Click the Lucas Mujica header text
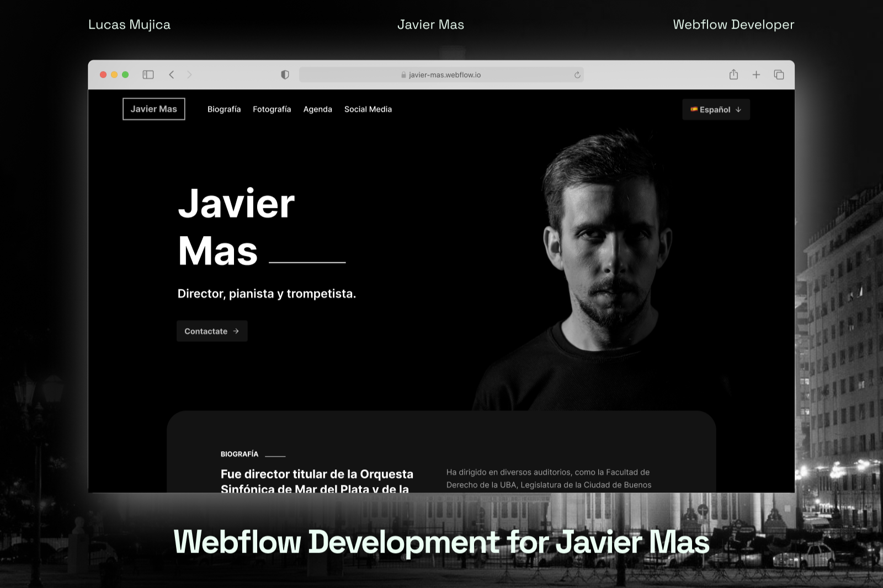 coord(129,25)
